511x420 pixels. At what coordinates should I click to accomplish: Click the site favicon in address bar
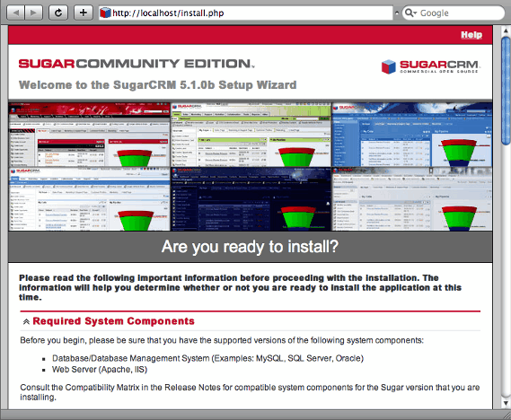click(x=105, y=13)
